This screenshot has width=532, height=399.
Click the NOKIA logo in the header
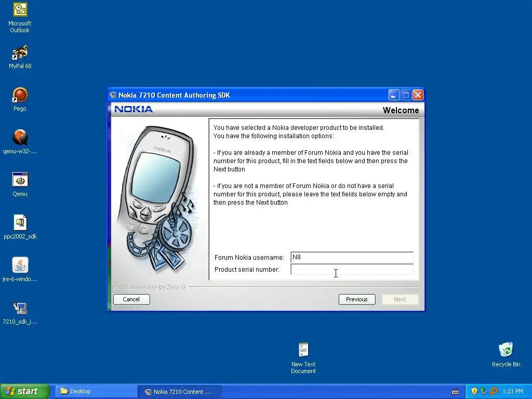(134, 109)
